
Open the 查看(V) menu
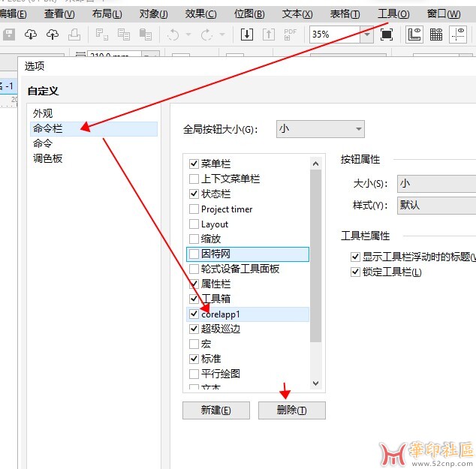(x=59, y=14)
